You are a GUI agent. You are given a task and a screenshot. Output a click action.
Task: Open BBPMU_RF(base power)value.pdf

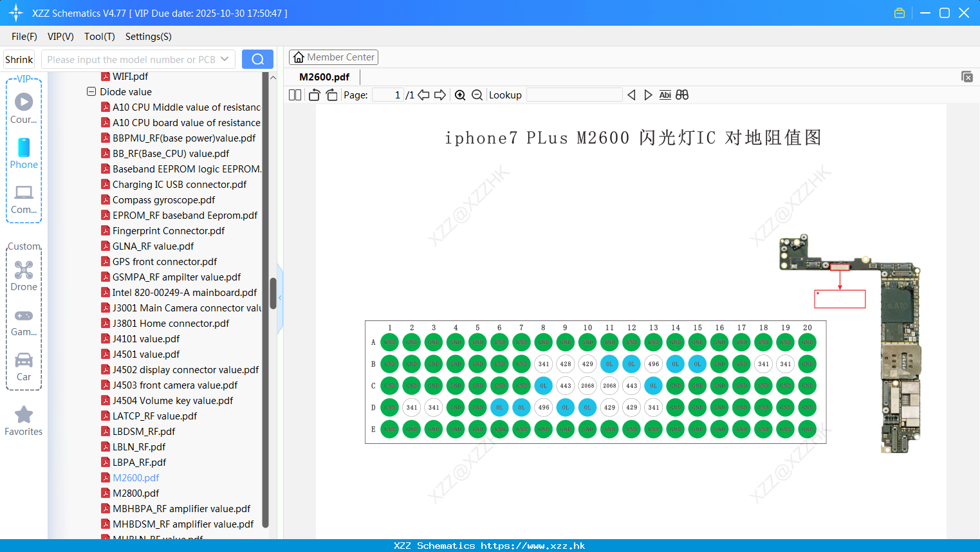(x=184, y=138)
